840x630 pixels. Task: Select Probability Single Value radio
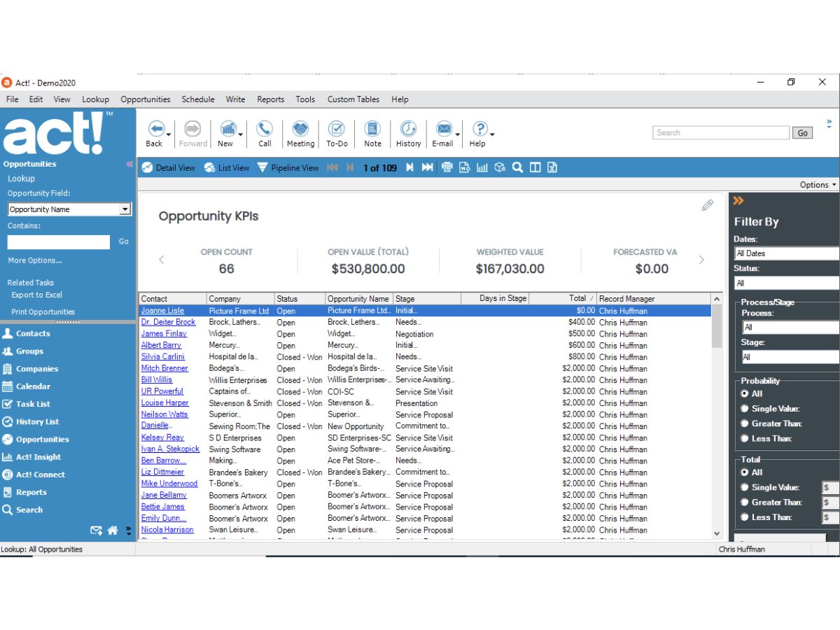point(744,408)
